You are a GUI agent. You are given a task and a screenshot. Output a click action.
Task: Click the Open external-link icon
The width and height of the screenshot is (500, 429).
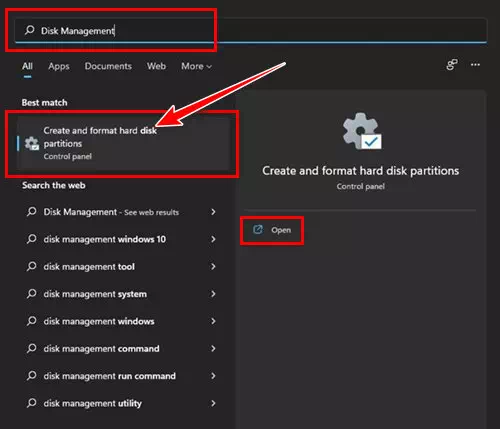click(x=258, y=230)
